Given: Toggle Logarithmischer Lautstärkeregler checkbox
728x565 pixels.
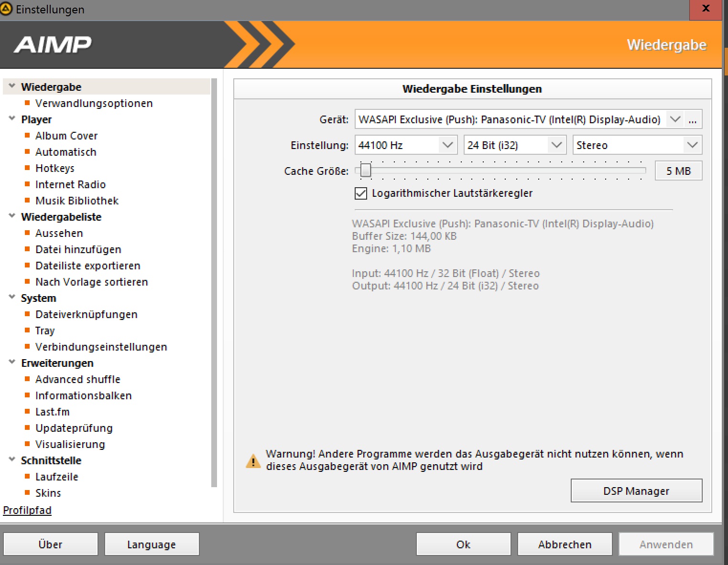Looking at the screenshot, I should point(361,193).
